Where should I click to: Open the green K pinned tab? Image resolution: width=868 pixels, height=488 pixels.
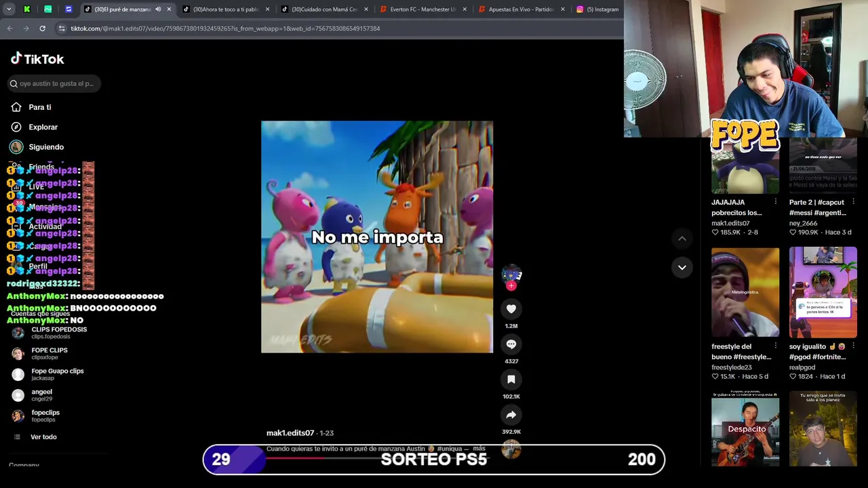26,9
